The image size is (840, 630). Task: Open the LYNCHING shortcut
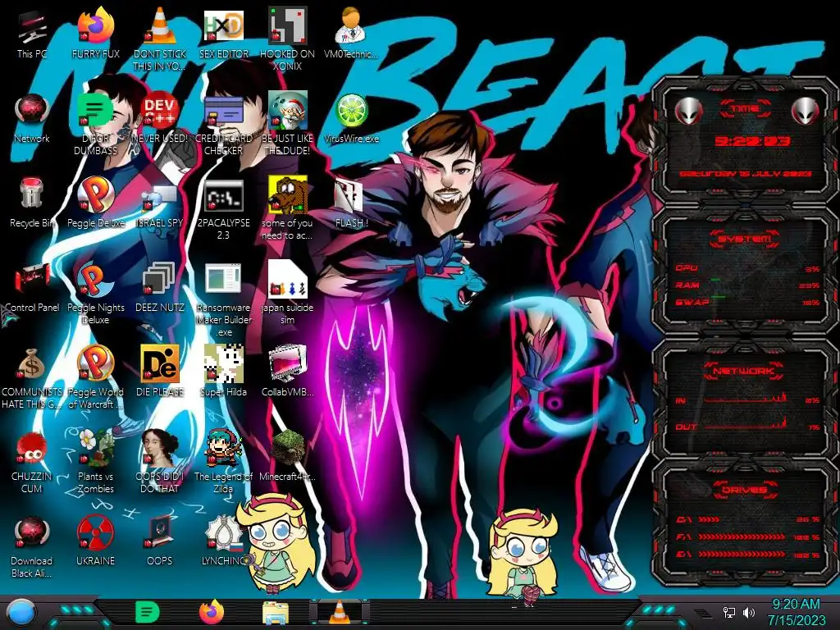coord(224,541)
